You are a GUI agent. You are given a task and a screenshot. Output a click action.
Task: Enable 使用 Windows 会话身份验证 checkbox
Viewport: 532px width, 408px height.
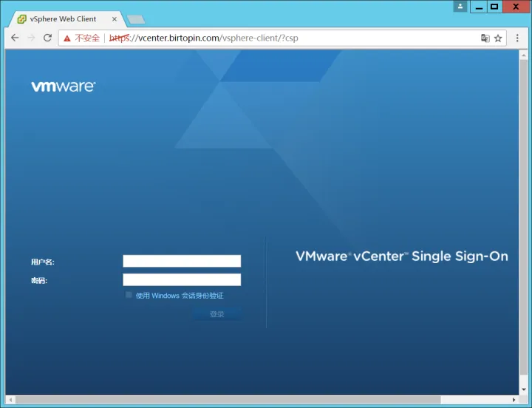[x=129, y=295]
